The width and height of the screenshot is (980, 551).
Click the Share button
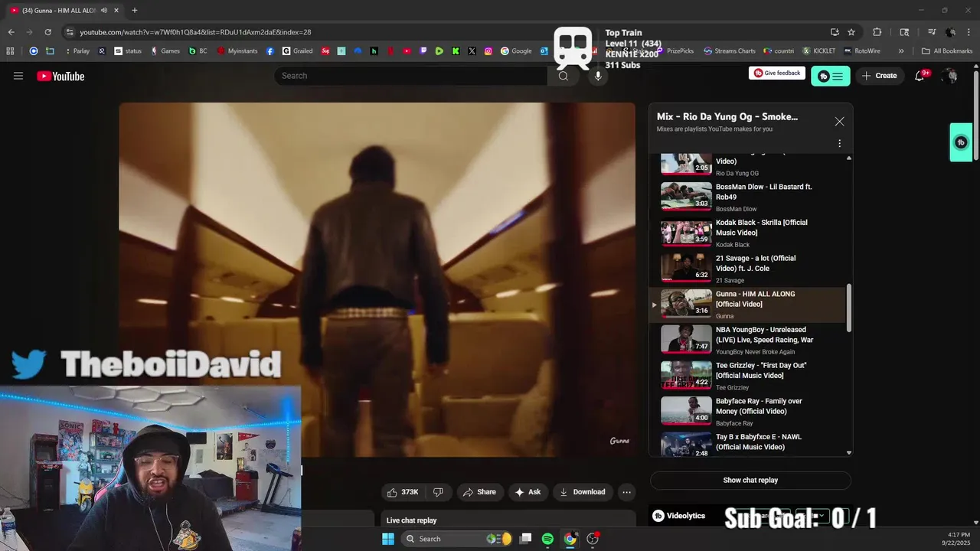tap(479, 492)
